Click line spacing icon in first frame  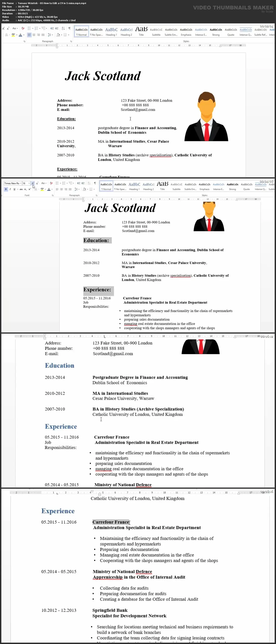tap(49, 35)
